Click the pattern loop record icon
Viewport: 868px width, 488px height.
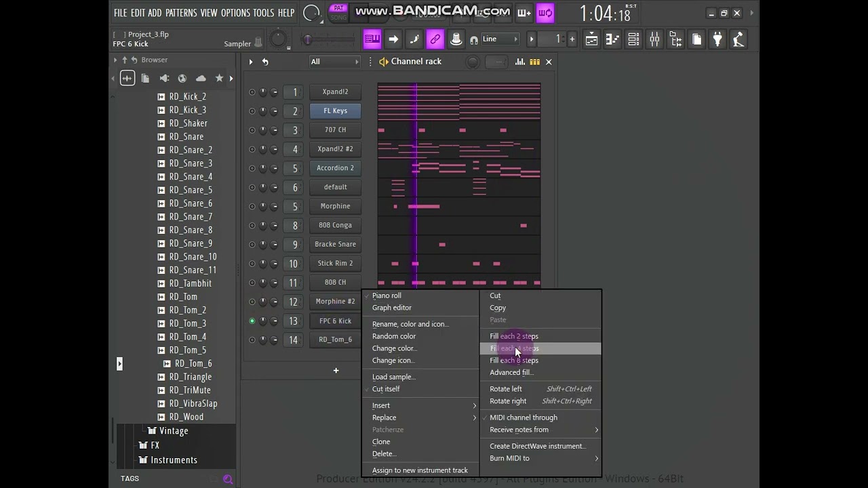(545, 12)
